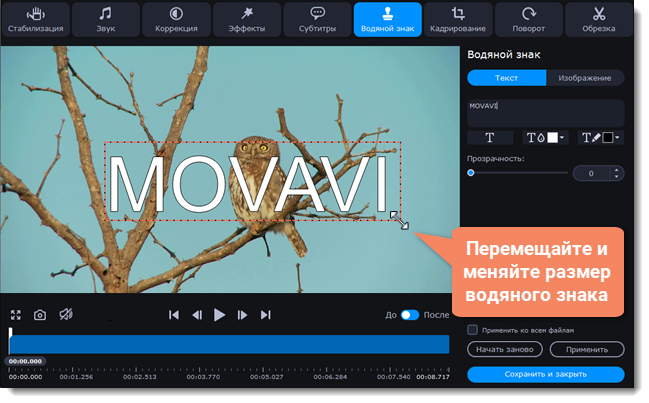Increase transparency value with up arrow

click(616, 169)
